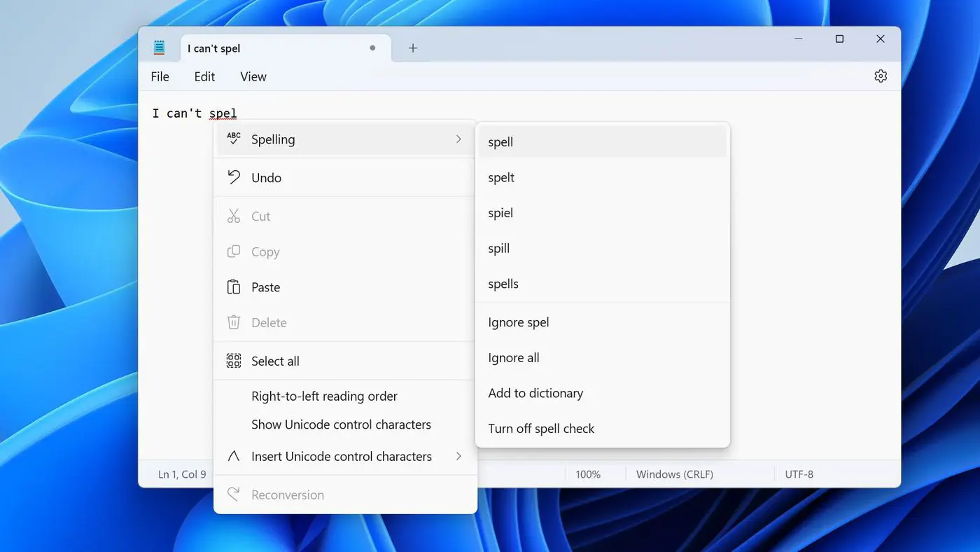Click the Notepad app icon in title bar

pos(160,48)
